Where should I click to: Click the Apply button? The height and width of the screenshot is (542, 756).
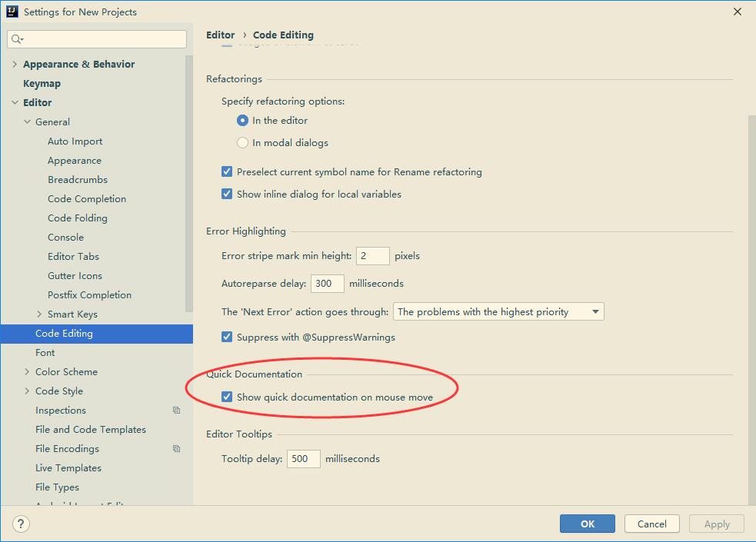717,524
